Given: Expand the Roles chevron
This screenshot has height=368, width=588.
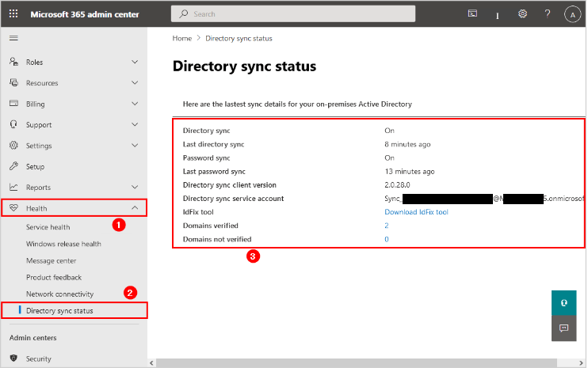Looking at the screenshot, I should [x=135, y=62].
